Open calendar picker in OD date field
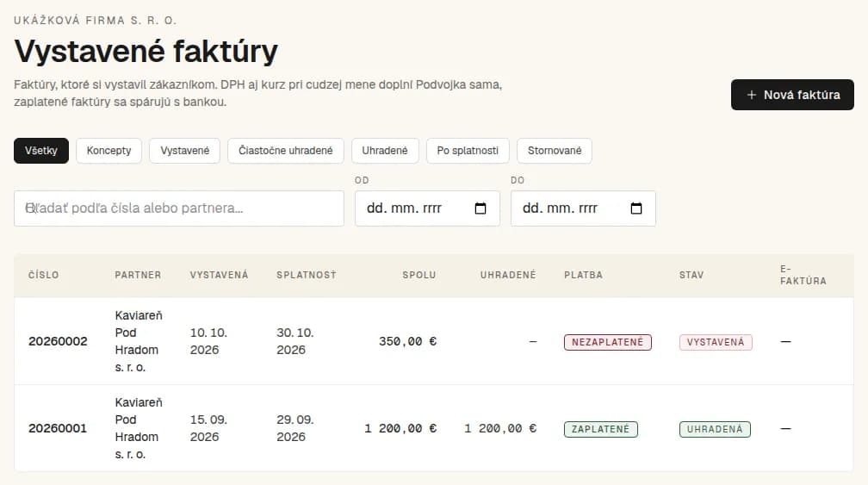Screen dimensions: 868x485 pyautogui.click(x=480, y=208)
